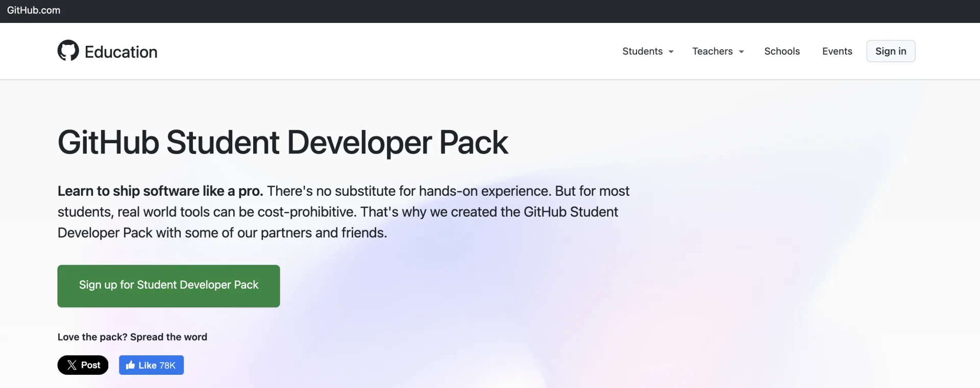Expand the Students dropdown menu
Screen dimensions: 980x388
(x=648, y=51)
